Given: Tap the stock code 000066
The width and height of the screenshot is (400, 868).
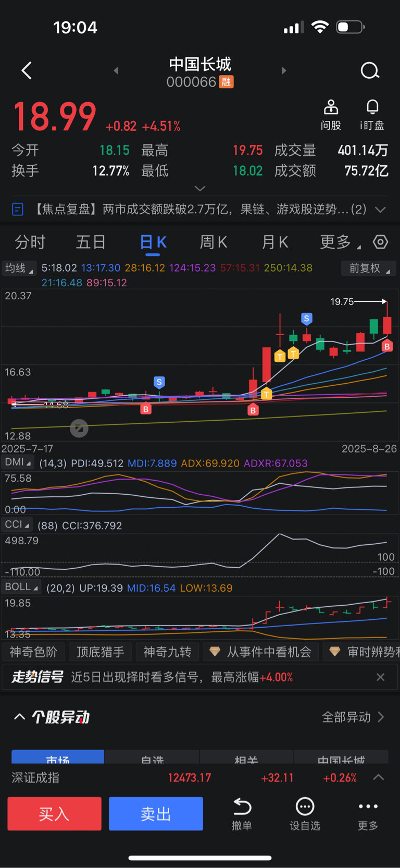Looking at the screenshot, I should coord(191,82).
